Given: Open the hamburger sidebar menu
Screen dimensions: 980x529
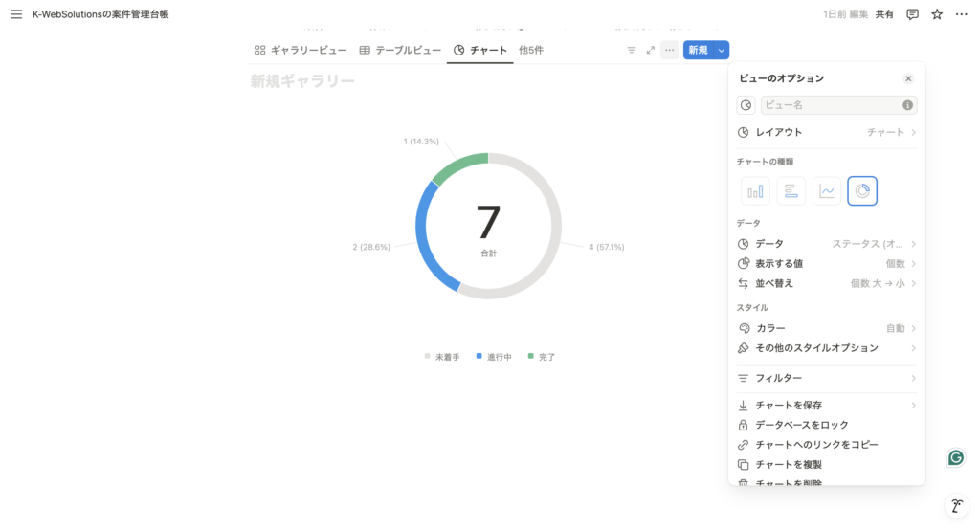Looking at the screenshot, I should (15, 14).
